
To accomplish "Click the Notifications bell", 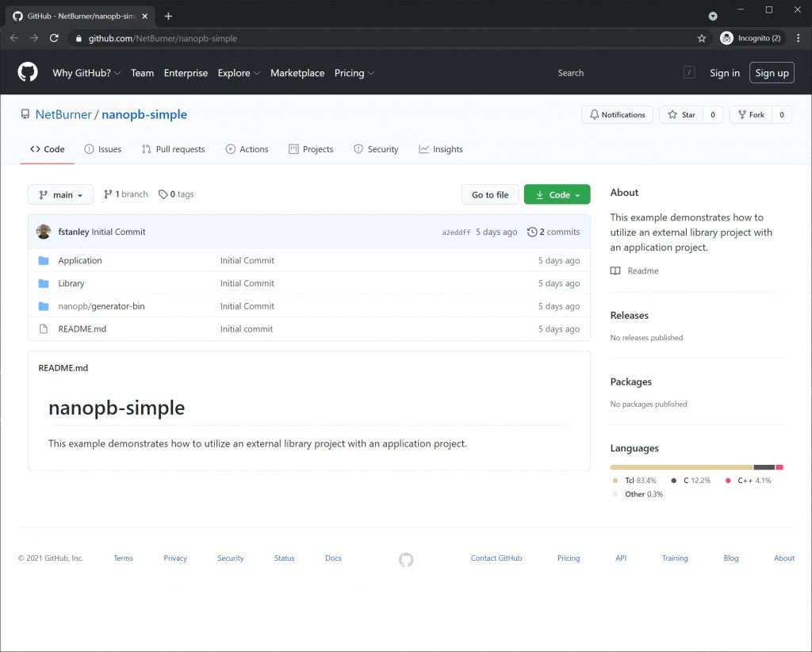I will 593,113.
